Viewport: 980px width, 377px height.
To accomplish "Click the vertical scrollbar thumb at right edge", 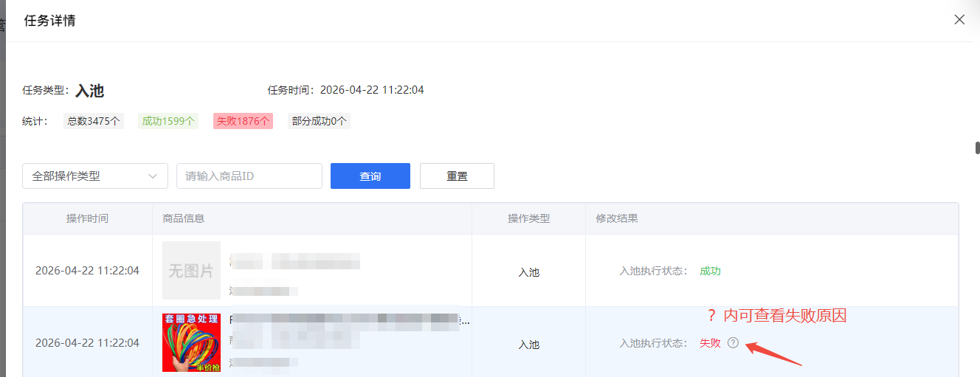I will click(977, 148).
